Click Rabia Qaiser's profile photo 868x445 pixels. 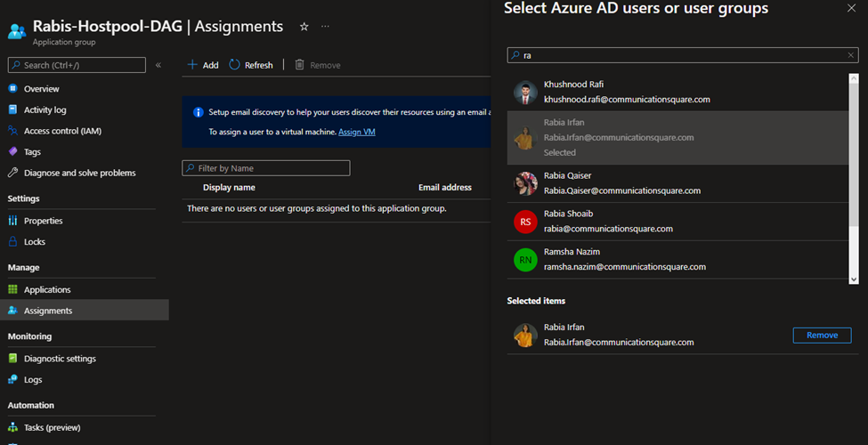[x=525, y=183]
